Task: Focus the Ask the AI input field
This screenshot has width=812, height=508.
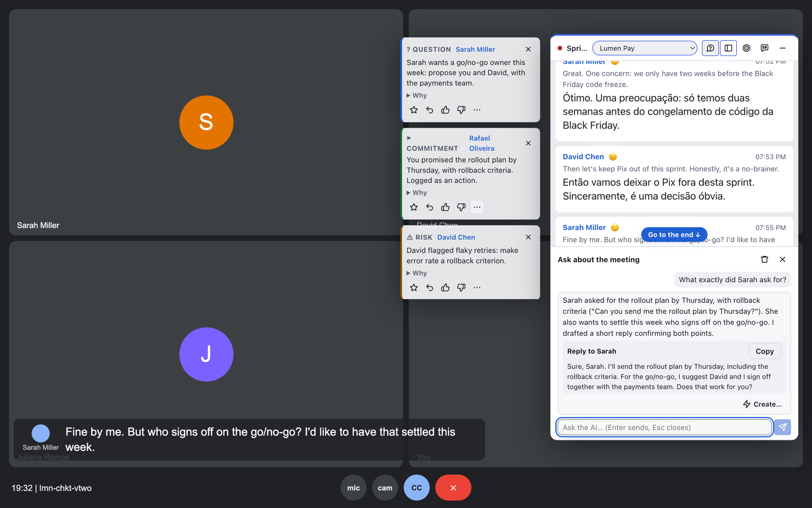Action: [x=664, y=427]
